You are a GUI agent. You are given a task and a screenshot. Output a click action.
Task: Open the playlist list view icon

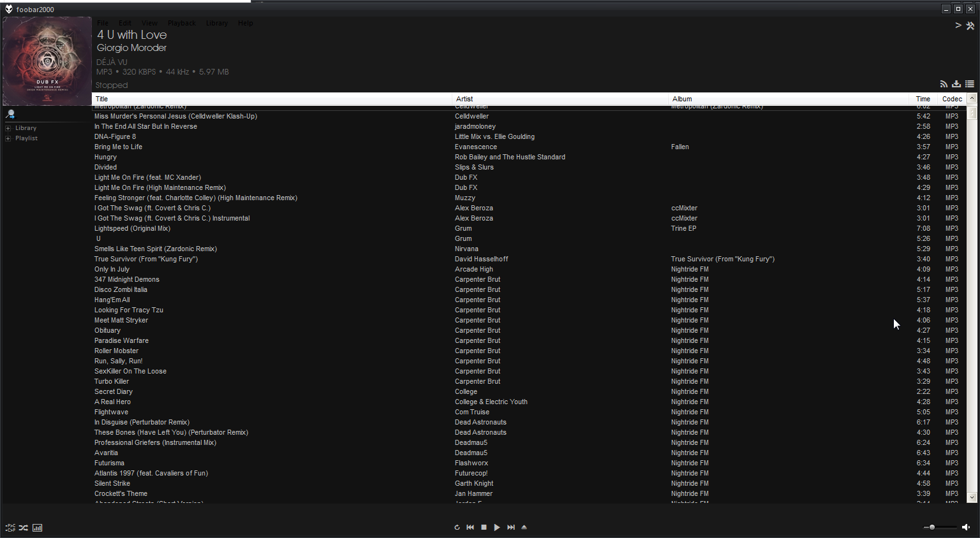[x=969, y=84]
